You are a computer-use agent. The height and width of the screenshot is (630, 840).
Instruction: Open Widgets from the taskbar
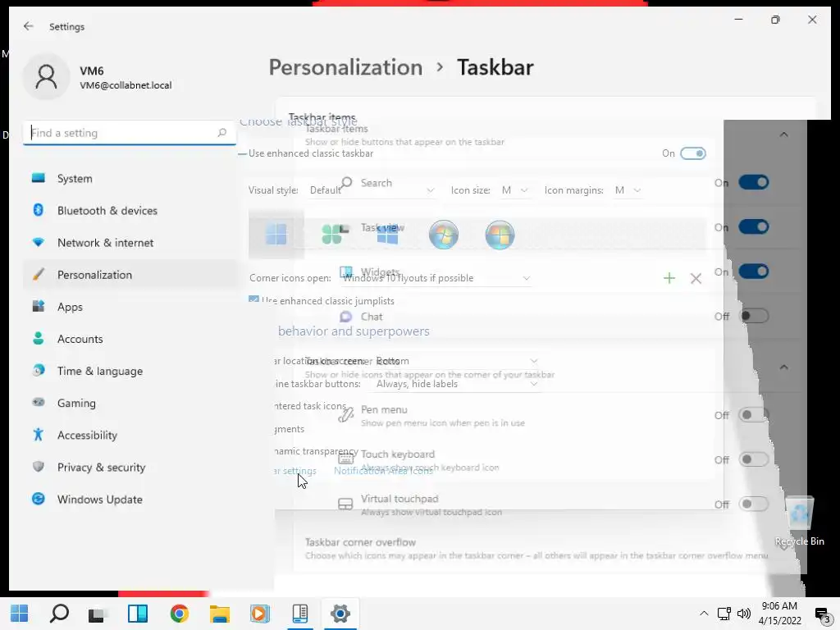[x=138, y=614]
